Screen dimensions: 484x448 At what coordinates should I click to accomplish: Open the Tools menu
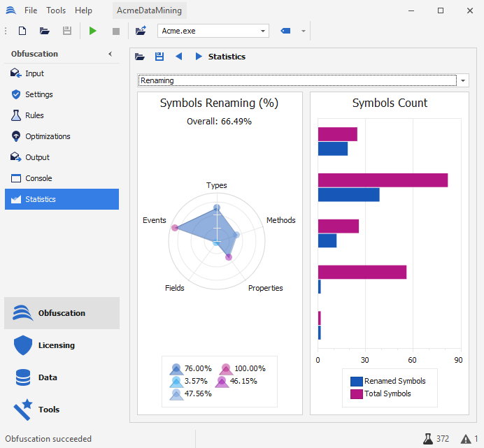pos(56,10)
